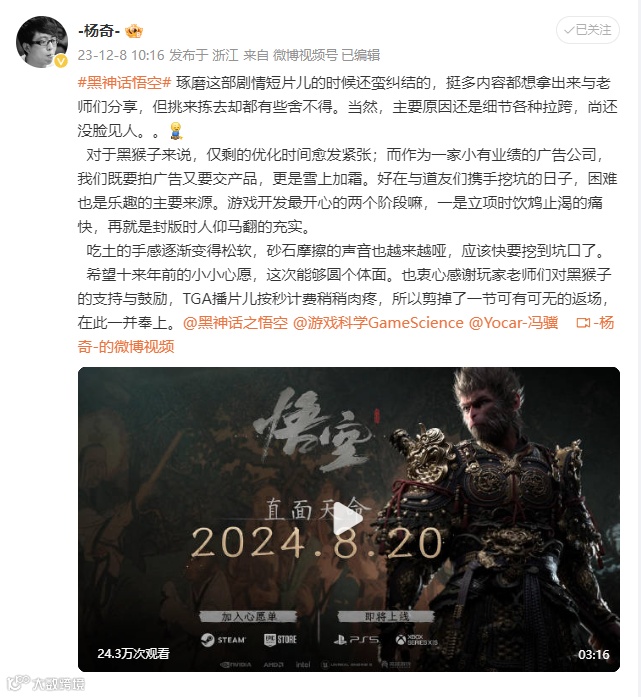Click the 加入心愿单 banner in video

(248, 616)
